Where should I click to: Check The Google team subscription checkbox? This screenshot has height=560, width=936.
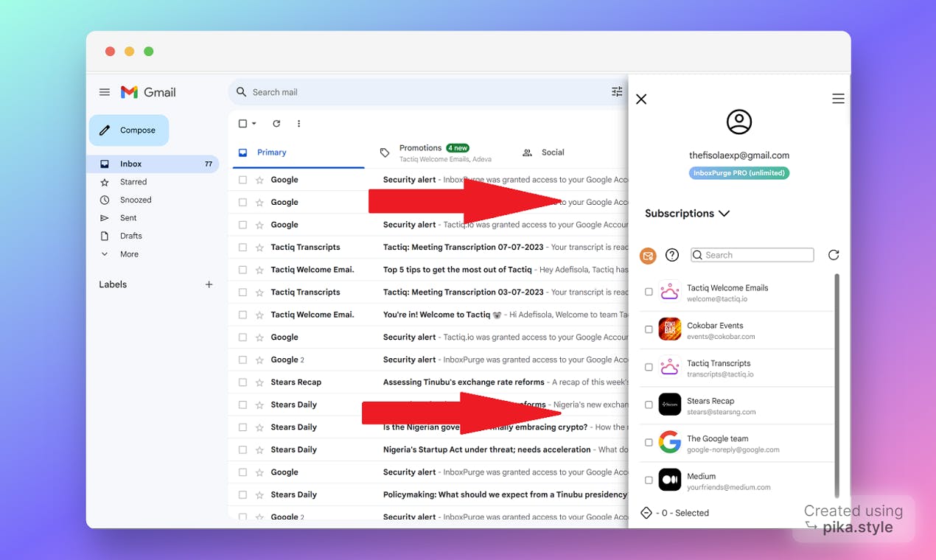tap(649, 442)
